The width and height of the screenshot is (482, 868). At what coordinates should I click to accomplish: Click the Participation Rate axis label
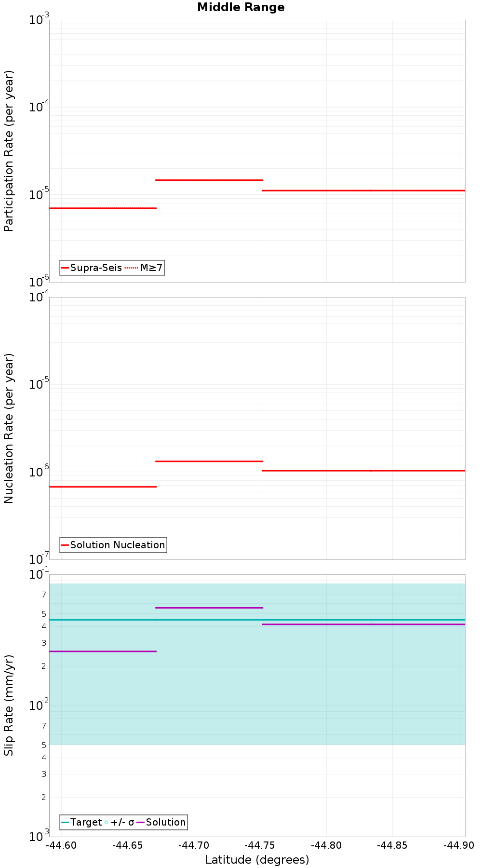coord(9,151)
